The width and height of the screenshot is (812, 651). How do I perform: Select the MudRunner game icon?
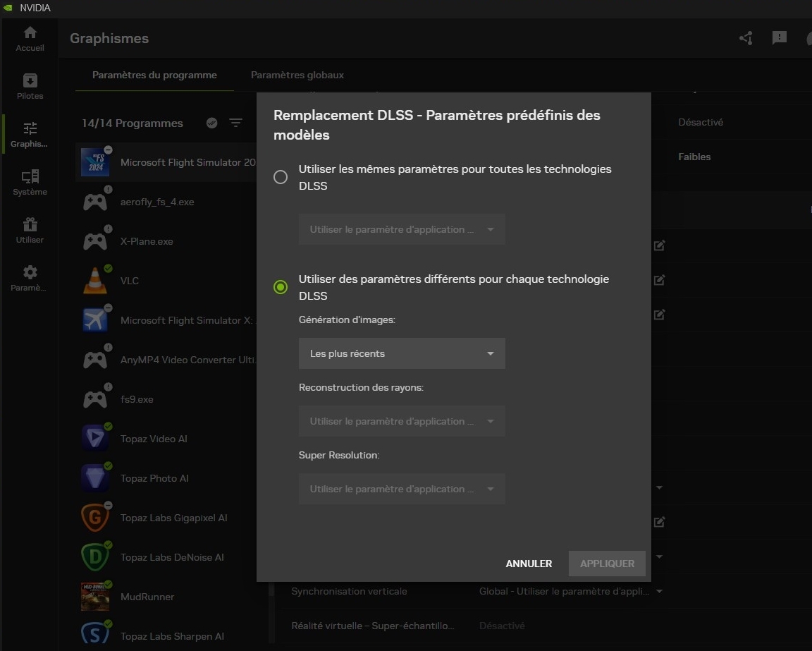point(95,597)
